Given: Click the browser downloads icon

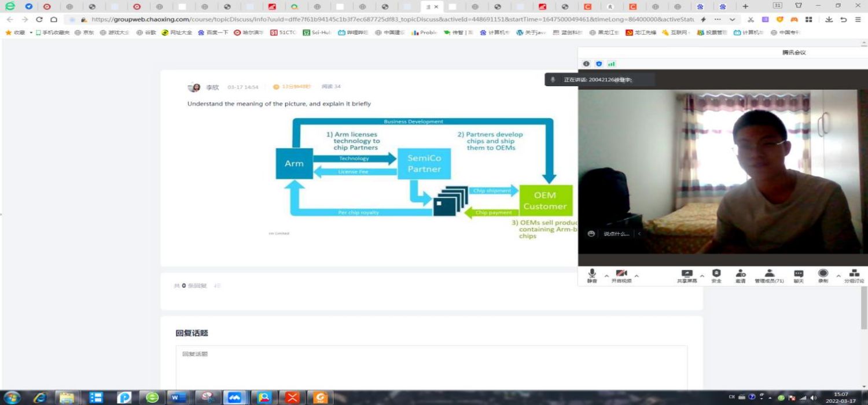Looking at the screenshot, I should tap(829, 19).
